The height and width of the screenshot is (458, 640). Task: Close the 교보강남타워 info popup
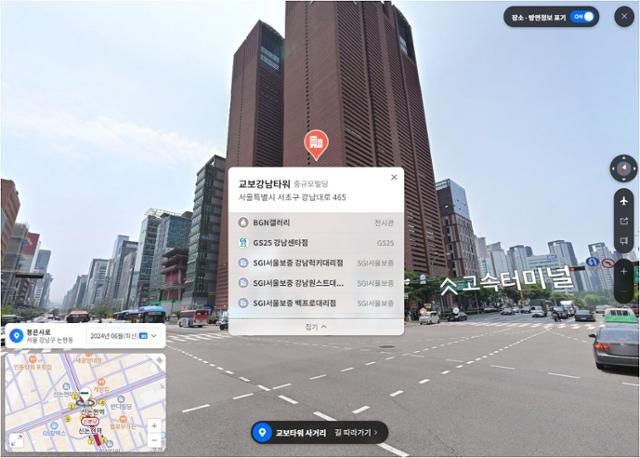[x=394, y=177]
